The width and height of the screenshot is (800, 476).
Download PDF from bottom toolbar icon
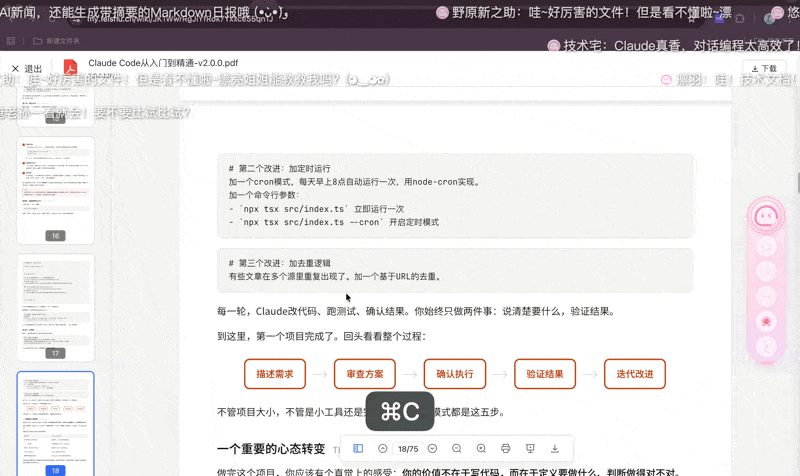555,448
